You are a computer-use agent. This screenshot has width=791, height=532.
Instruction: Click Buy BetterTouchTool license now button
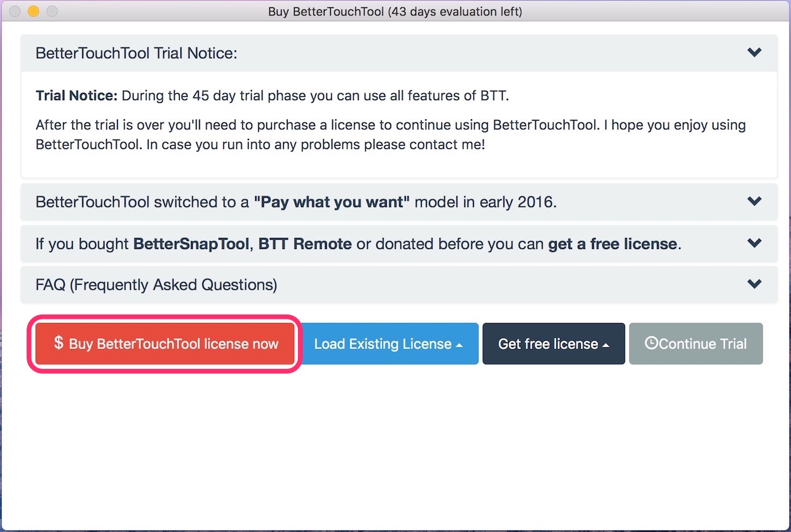(x=165, y=344)
